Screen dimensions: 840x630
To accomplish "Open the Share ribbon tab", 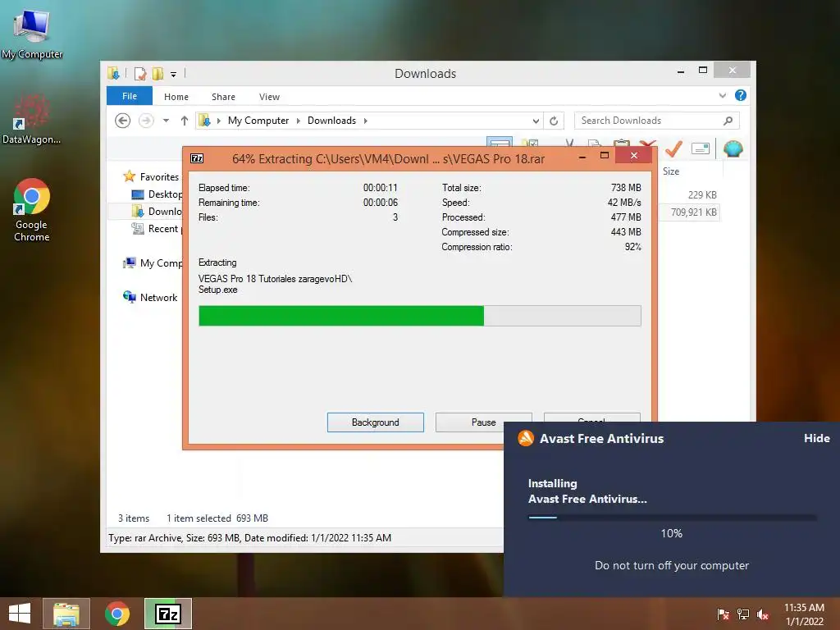I will point(223,97).
